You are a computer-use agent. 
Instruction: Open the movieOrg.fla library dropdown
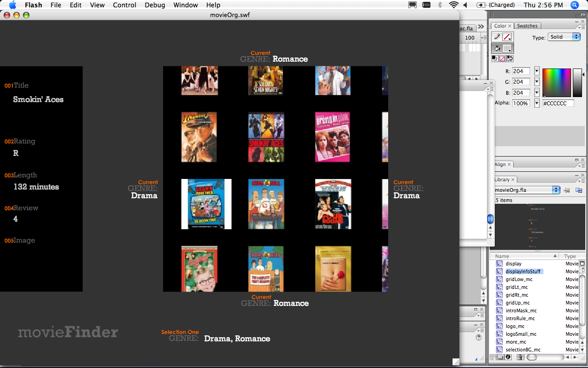(527, 190)
